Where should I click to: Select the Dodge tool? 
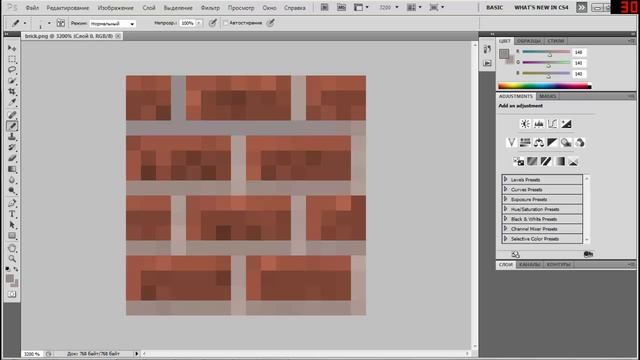[x=12, y=191]
